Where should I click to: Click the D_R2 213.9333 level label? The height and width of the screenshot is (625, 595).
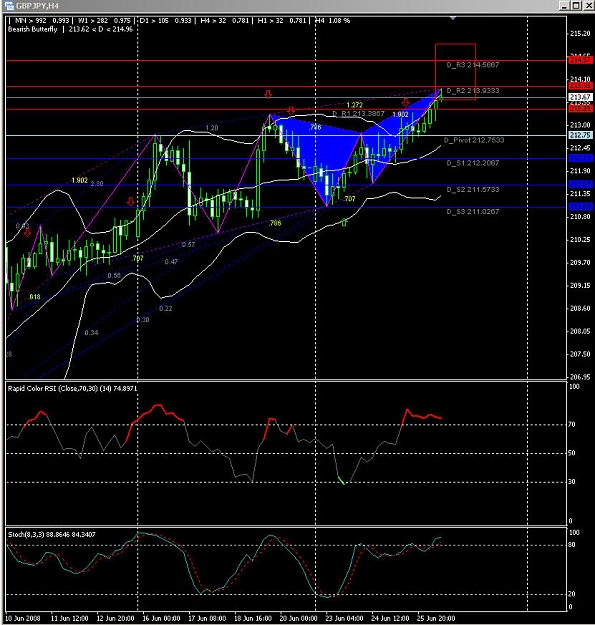tap(473, 91)
